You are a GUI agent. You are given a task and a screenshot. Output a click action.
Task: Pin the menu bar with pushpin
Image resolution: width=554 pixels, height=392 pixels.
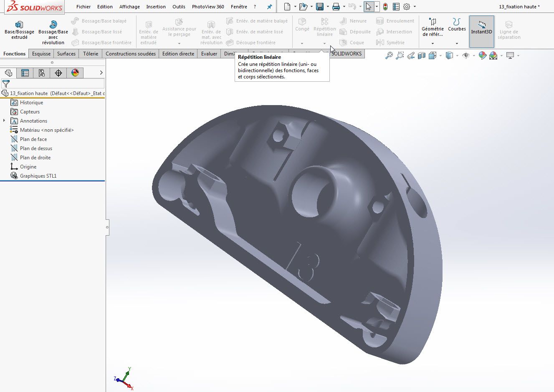coord(269,7)
